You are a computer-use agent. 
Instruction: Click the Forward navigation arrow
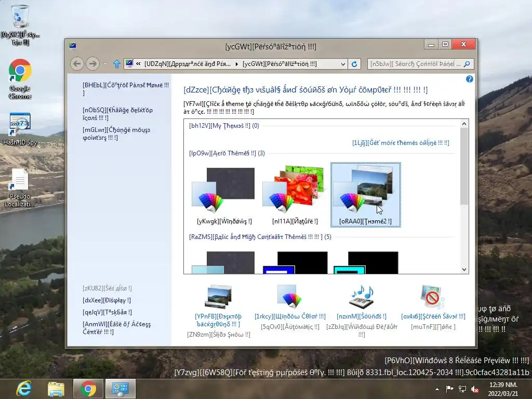tap(92, 63)
